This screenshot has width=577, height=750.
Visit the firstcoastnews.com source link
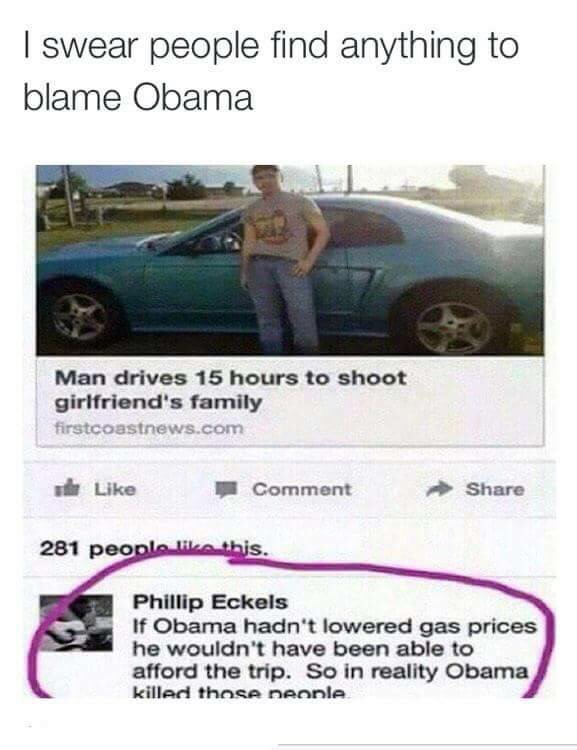(x=149, y=428)
